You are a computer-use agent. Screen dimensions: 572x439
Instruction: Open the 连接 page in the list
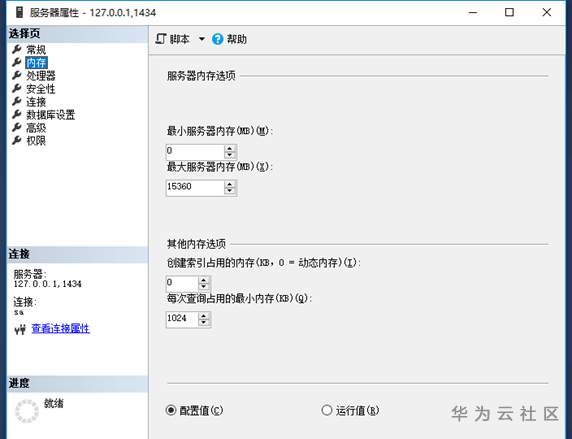36,102
